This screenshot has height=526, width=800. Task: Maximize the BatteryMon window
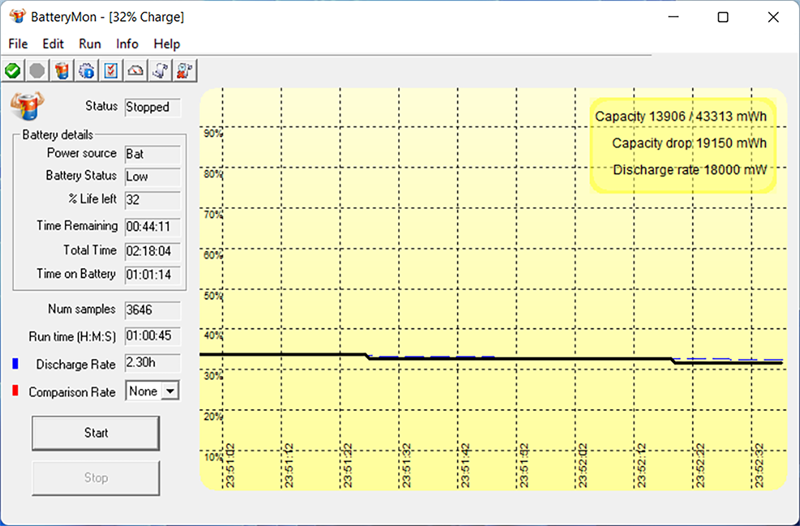(x=723, y=17)
